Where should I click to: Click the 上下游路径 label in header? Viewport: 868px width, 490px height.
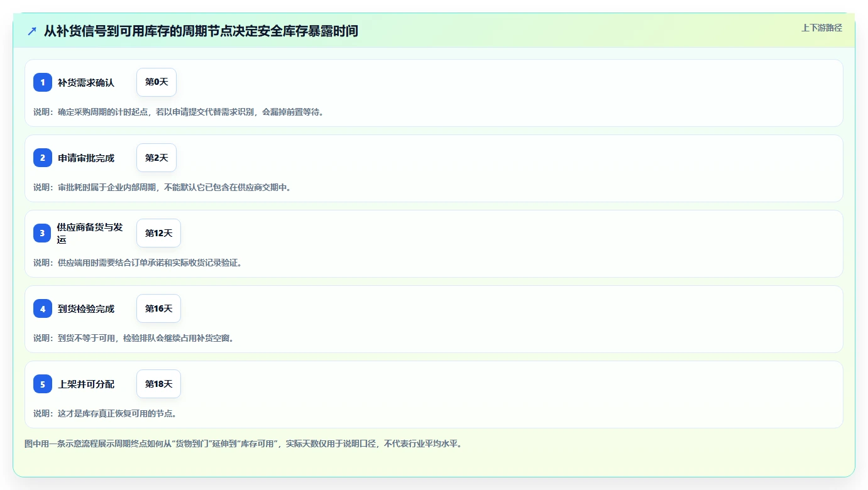(821, 28)
